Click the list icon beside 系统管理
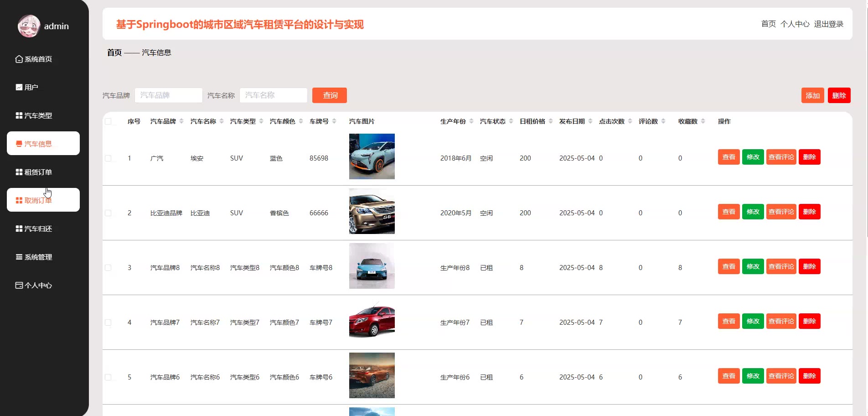 (19, 257)
